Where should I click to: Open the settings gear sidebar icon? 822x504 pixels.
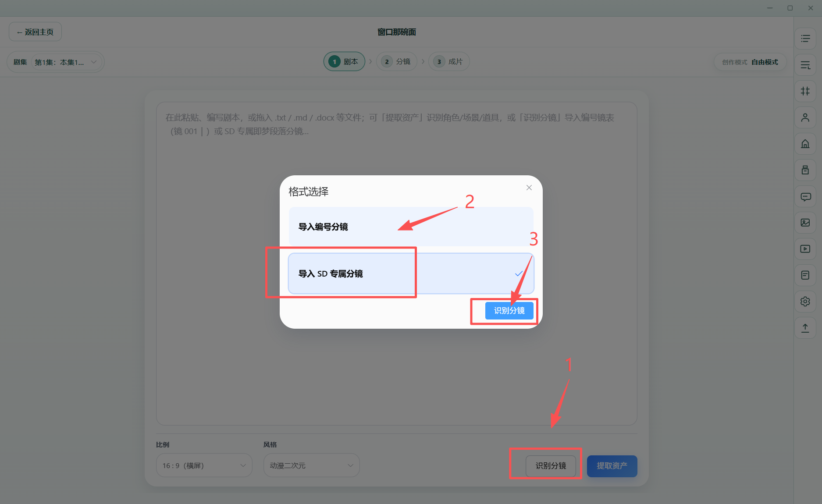tap(805, 302)
